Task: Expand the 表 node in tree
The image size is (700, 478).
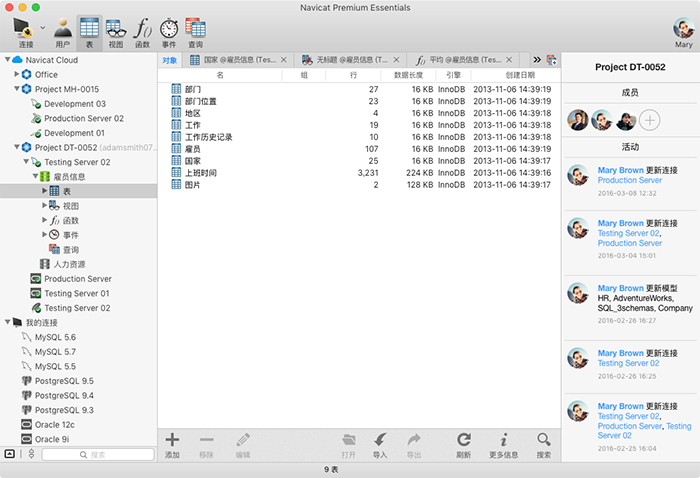Action: [x=45, y=191]
